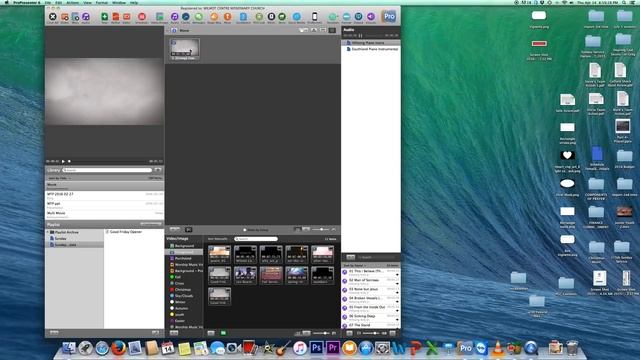Screen dimensions: 640x360
Task: Open the Window menu
Action: (119, 2)
